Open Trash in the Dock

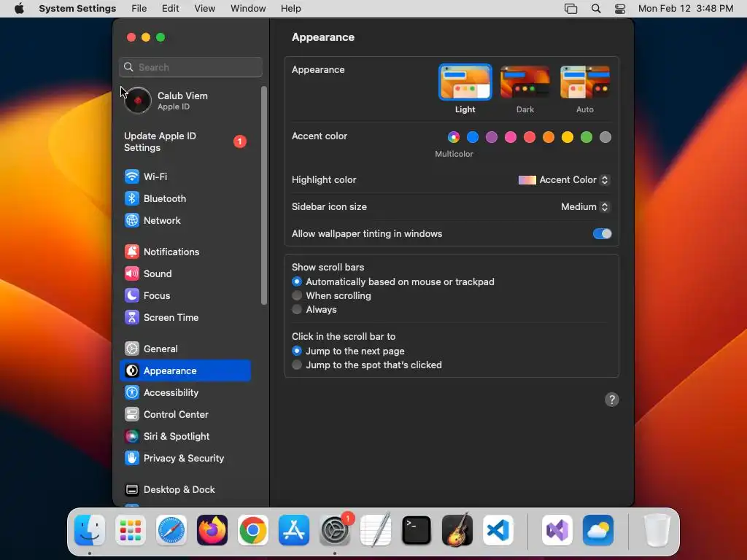pos(657,530)
